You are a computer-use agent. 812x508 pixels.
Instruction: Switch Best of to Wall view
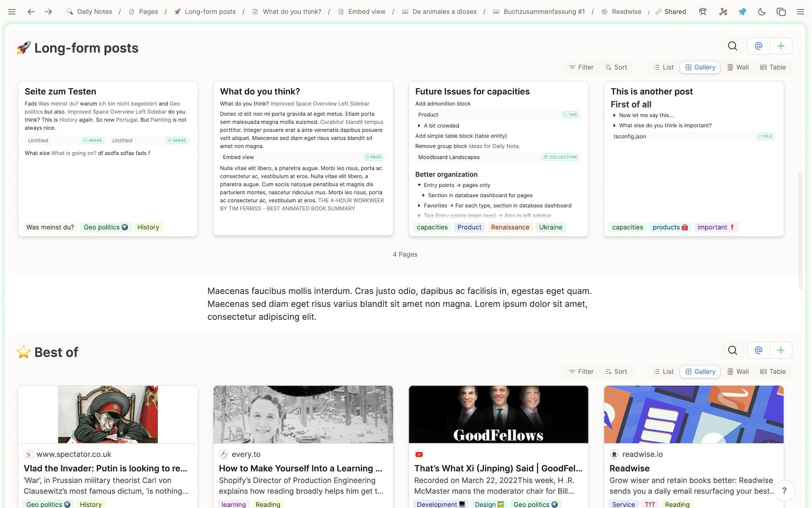pyautogui.click(x=738, y=371)
